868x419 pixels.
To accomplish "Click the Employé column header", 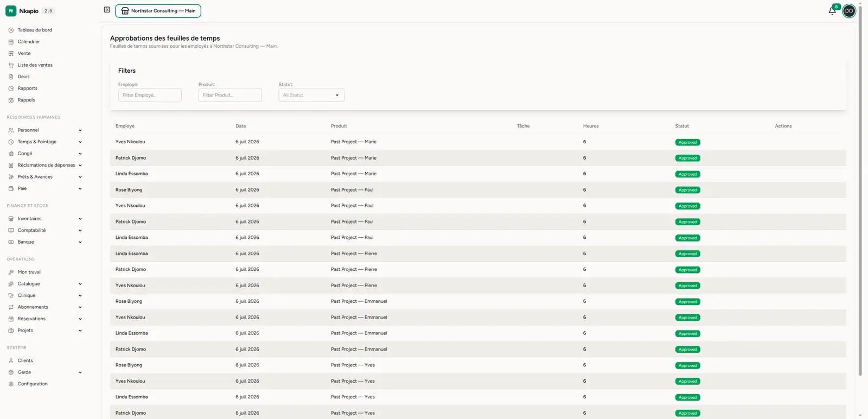I will [x=125, y=126].
